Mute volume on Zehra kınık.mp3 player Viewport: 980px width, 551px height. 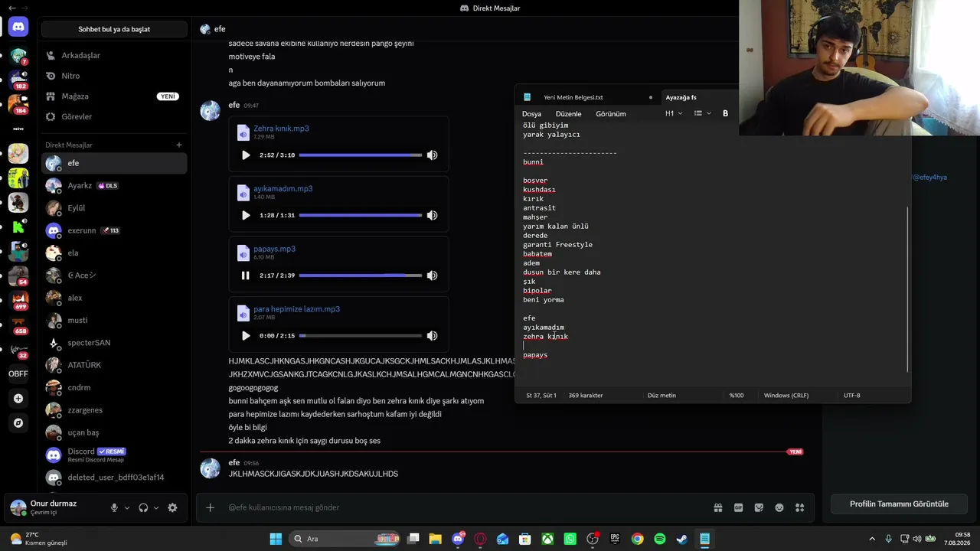pos(432,155)
